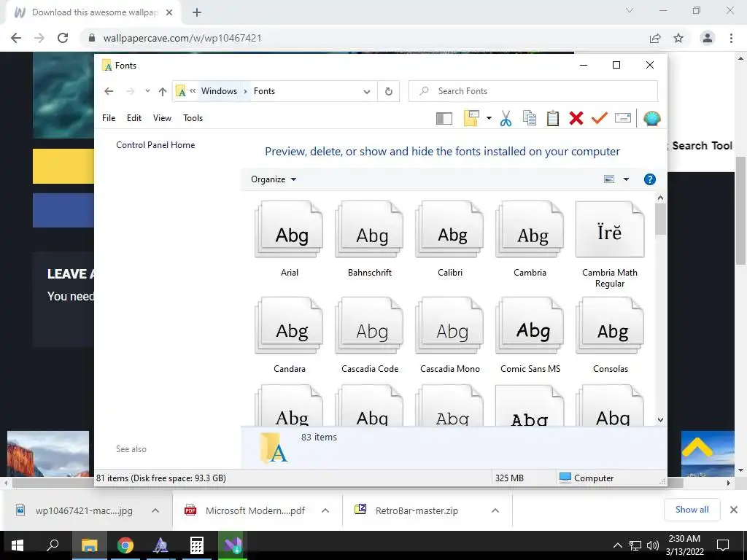Click scroll down arrow of Fonts list
The width and height of the screenshot is (747, 560).
click(660, 419)
